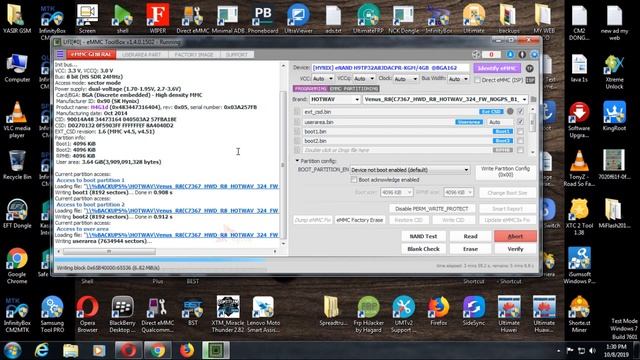
Task: Open Google Chrome desktop shortcut
Action: [x=17, y=265]
